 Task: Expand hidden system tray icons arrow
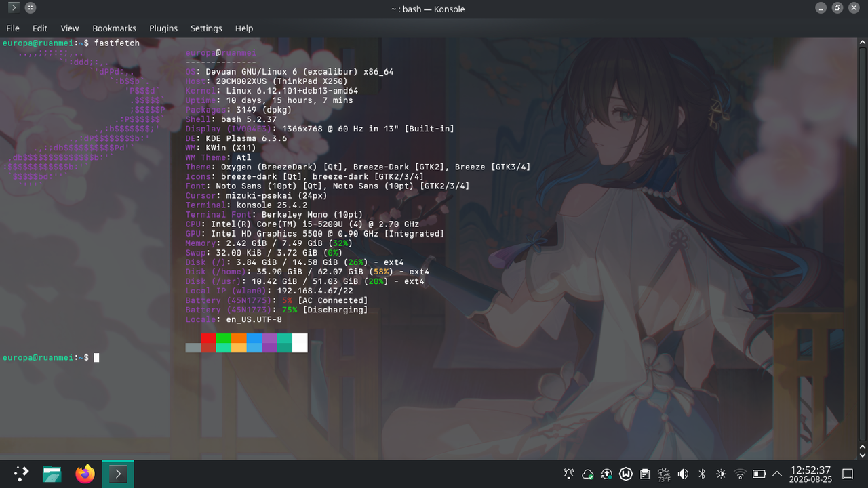click(x=777, y=474)
